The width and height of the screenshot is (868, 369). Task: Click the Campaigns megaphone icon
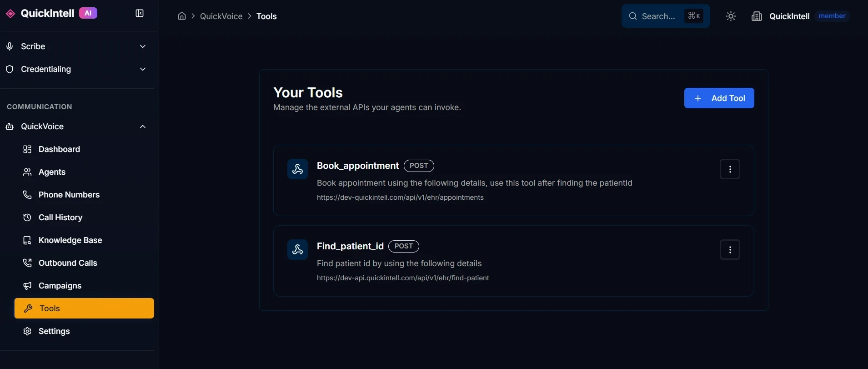tap(27, 286)
